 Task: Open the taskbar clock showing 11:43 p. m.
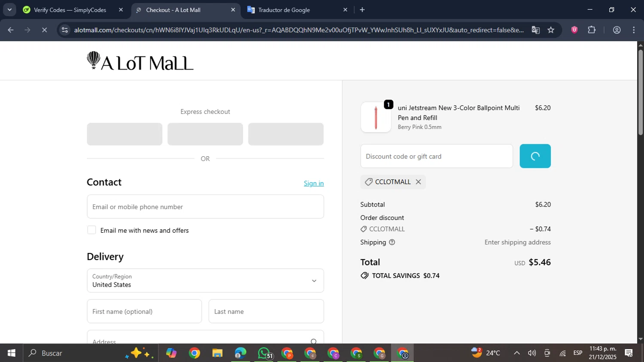[603, 353]
